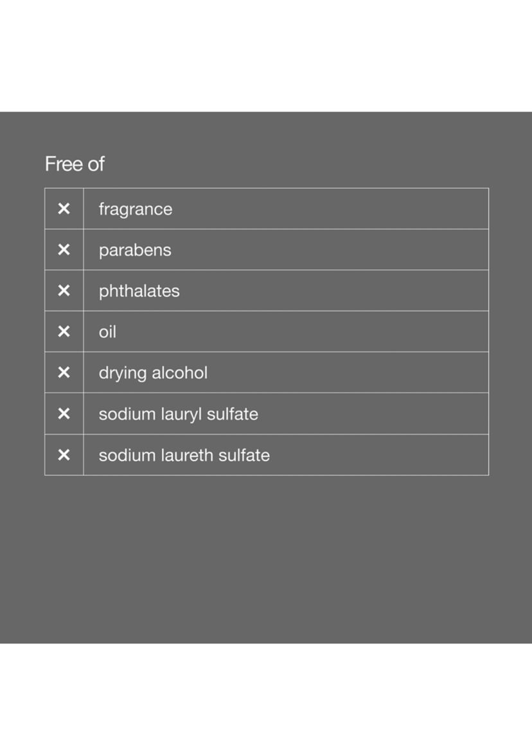Select the sodium laureth sulfate text
This screenshot has height=756, width=532.
(184, 455)
